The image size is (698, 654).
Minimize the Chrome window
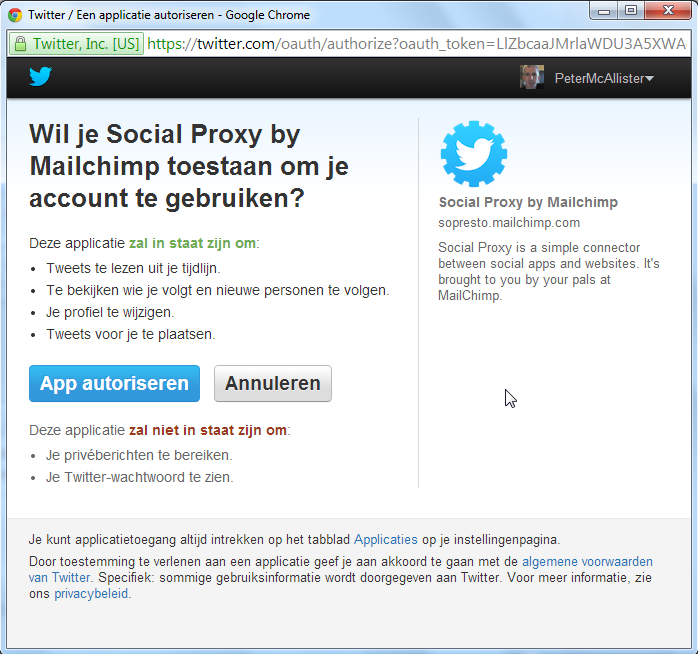(x=604, y=11)
